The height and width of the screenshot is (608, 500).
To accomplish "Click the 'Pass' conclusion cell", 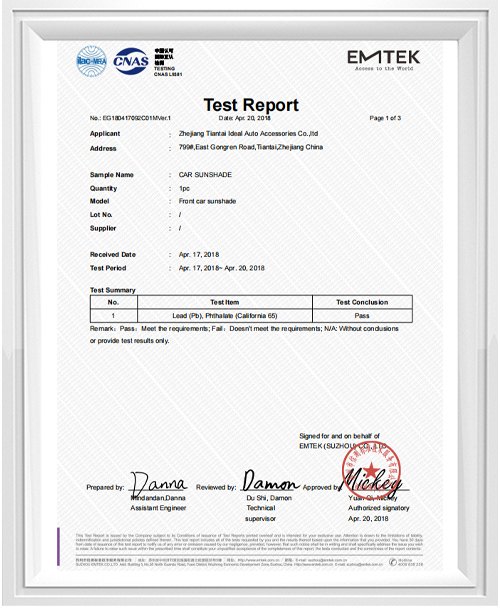I will 362,316.
